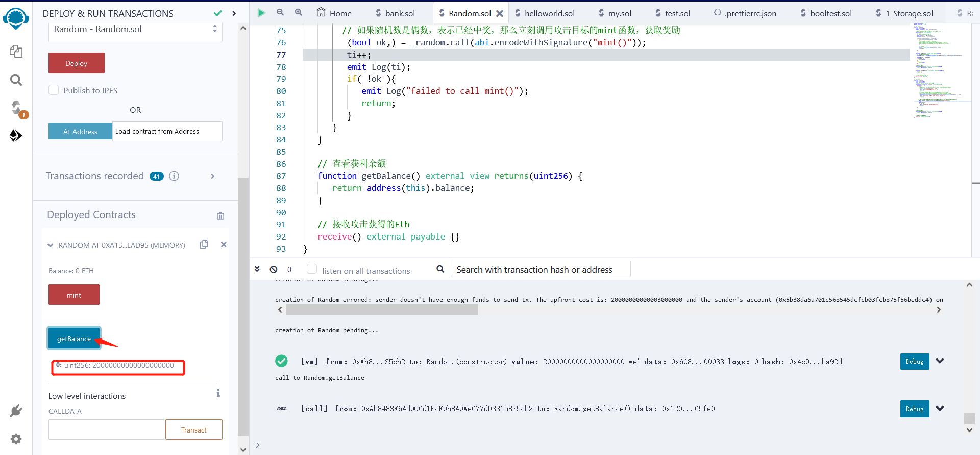Click the terminal vertical scrollbar thumb
Image resolution: width=980 pixels, height=455 pixels.
[969, 418]
